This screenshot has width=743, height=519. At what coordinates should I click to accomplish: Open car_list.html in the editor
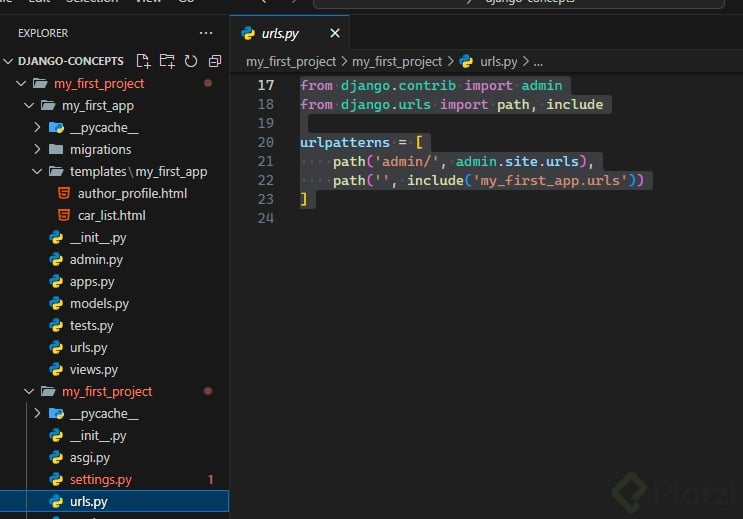pyautogui.click(x=111, y=215)
